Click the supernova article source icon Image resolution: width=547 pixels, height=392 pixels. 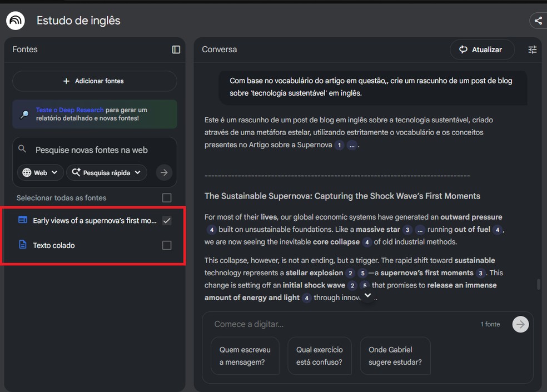tap(23, 220)
